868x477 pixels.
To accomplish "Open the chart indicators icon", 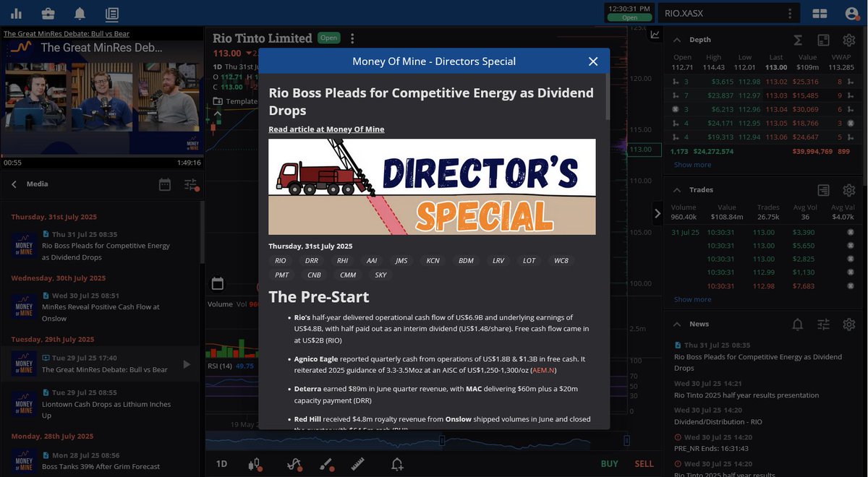I will pos(294,464).
